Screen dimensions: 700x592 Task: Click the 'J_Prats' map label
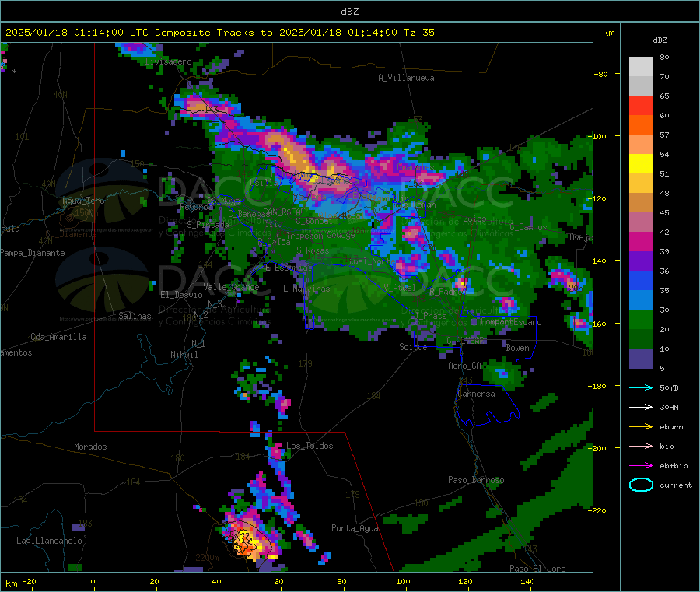[x=430, y=316]
